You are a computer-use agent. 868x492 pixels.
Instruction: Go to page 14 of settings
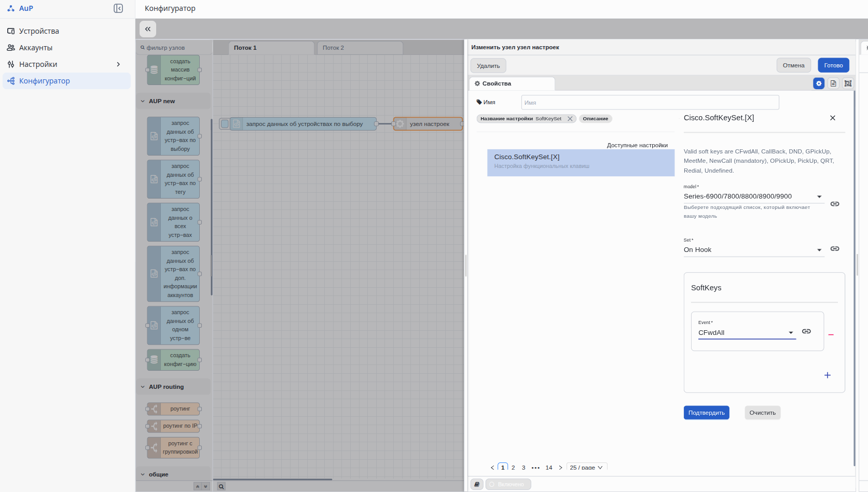549,468
